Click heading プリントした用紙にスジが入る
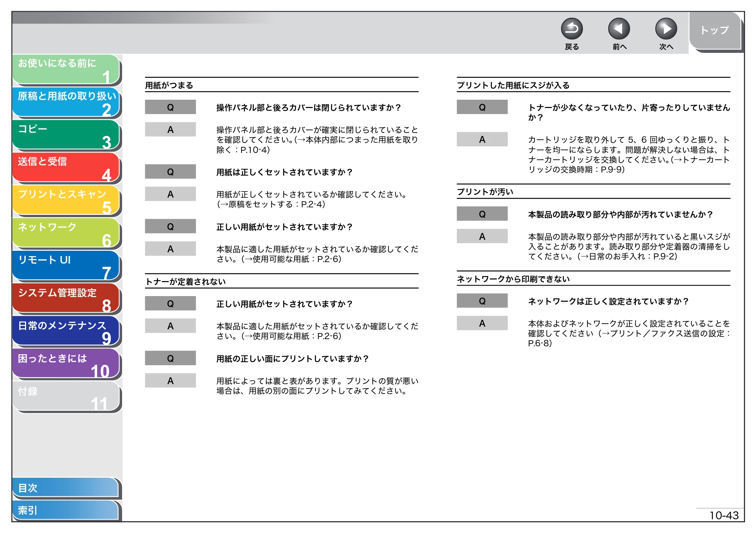Viewport: 756px width, 534px height. [513, 85]
